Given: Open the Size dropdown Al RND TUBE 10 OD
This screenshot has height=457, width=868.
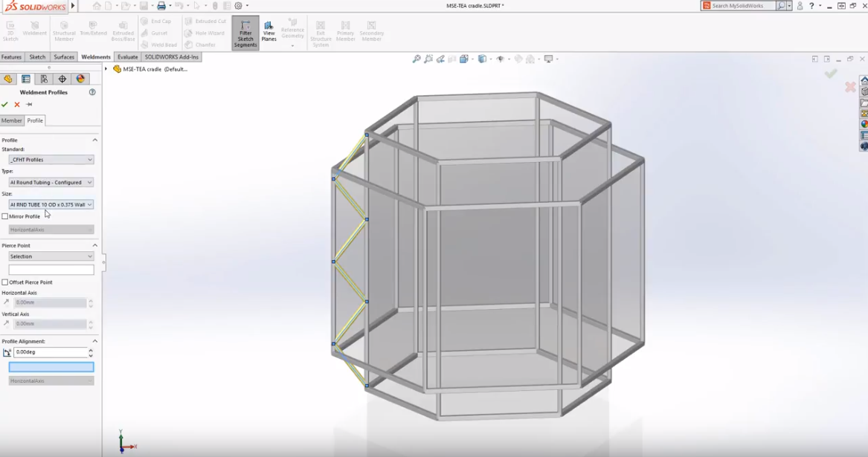Looking at the screenshot, I should 51,204.
